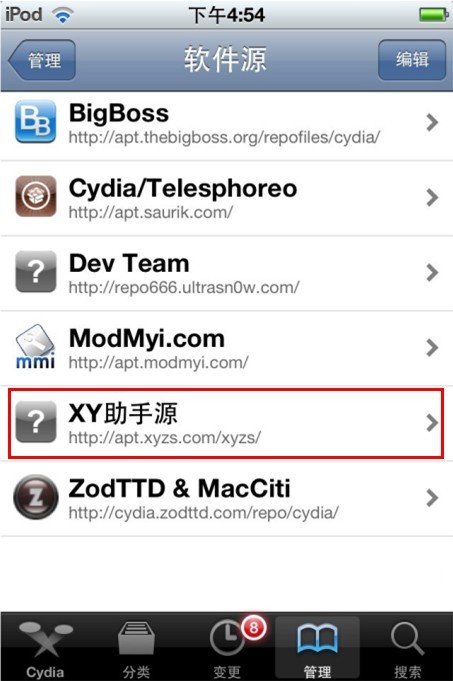Select the 管理 manage tab
This screenshot has height=681, width=453.
[317, 647]
